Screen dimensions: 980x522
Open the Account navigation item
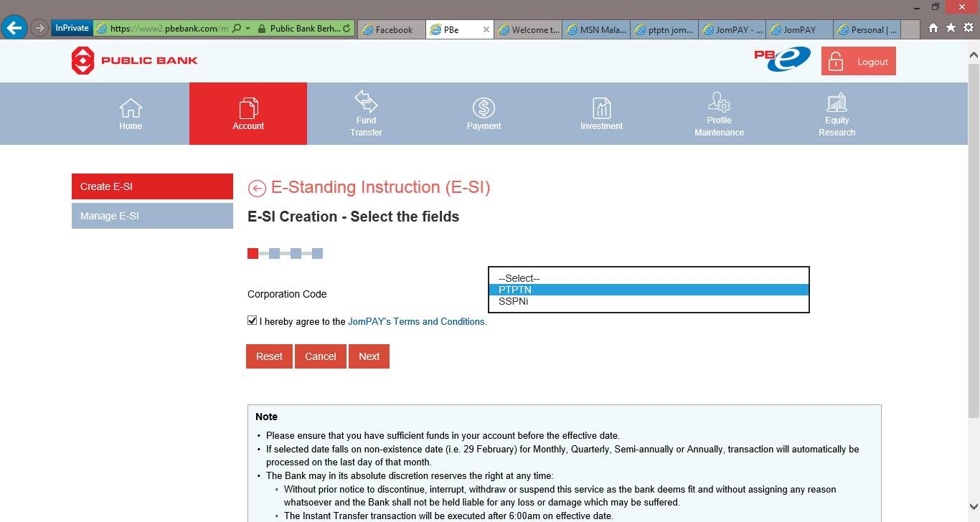(x=248, y=114)
